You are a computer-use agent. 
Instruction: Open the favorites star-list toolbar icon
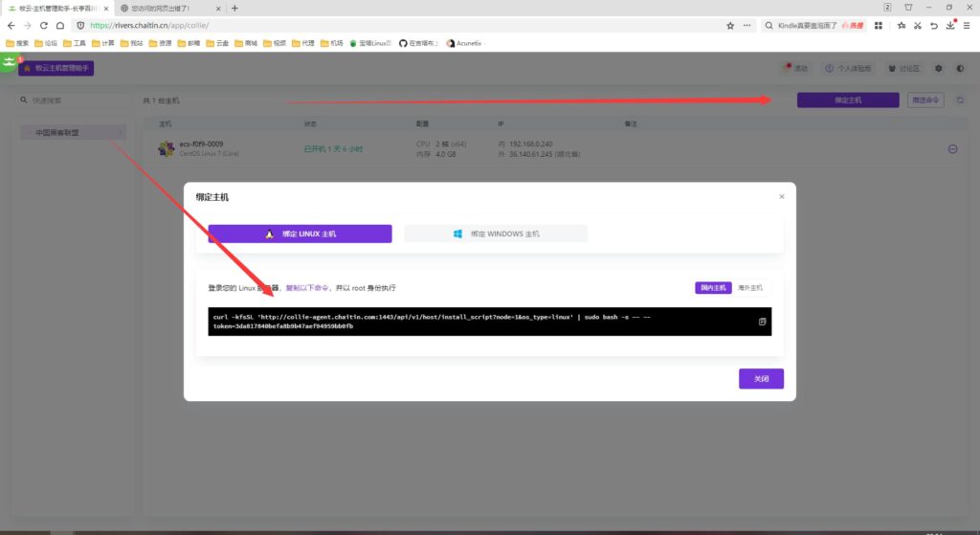pos(902,26)
